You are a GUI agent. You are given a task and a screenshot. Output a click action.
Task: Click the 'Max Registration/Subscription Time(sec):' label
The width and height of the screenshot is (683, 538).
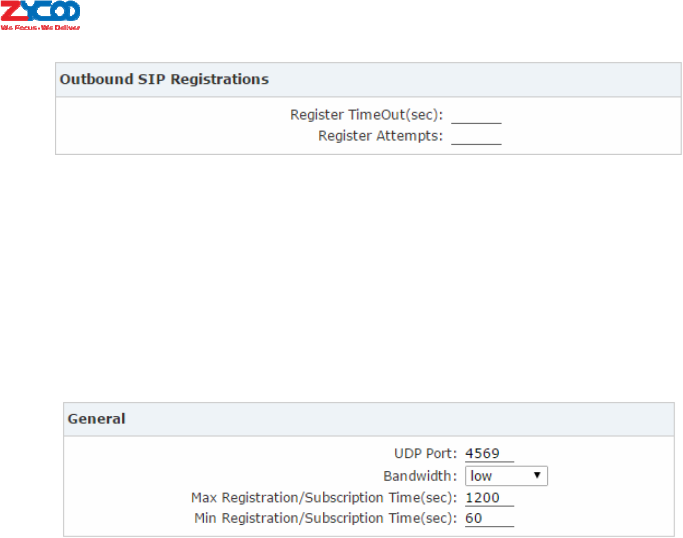(x=324, y=497)
